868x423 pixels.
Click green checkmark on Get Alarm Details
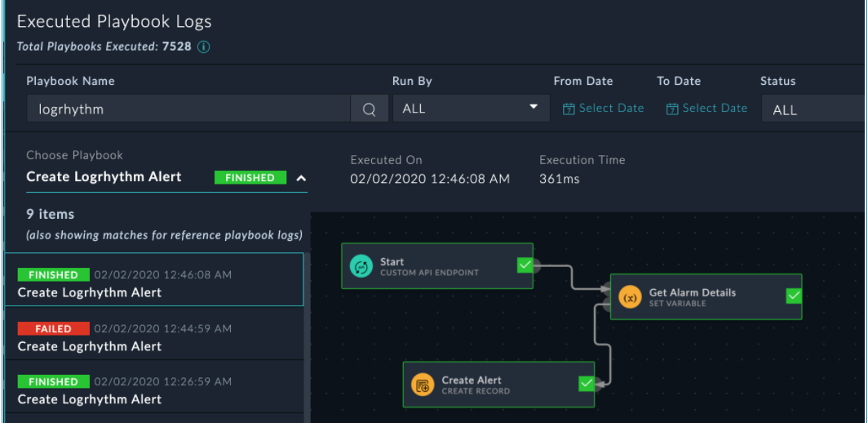point(793,296)
